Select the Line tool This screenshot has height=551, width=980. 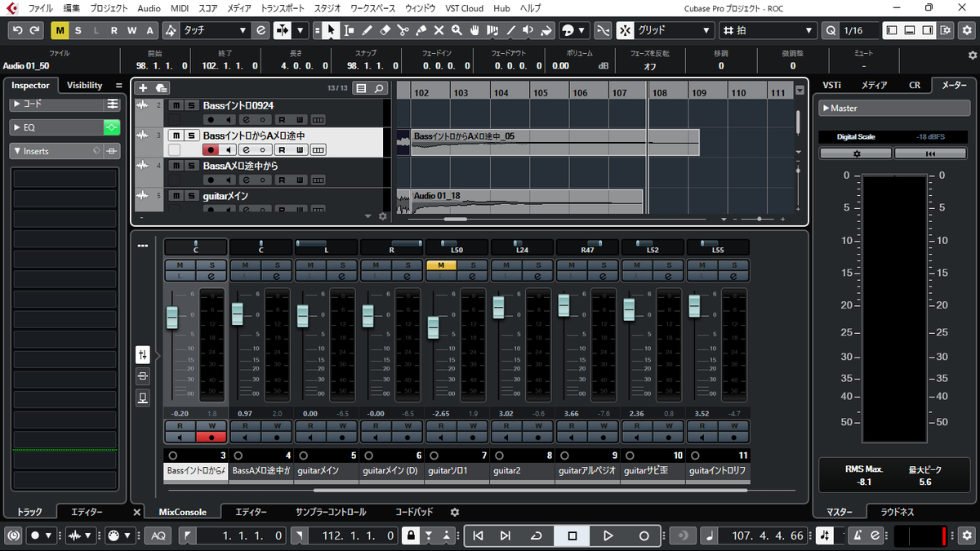pyautogui.click(x=511, y=30)
